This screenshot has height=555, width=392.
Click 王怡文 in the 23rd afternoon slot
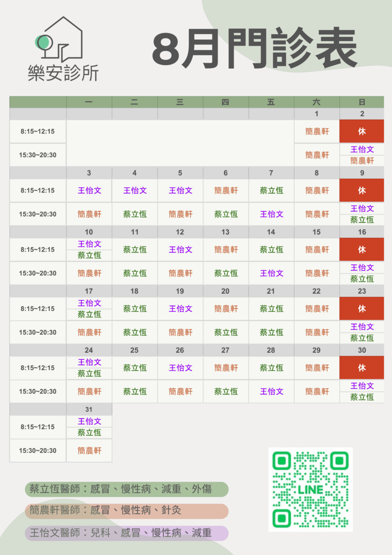(362, 327)
